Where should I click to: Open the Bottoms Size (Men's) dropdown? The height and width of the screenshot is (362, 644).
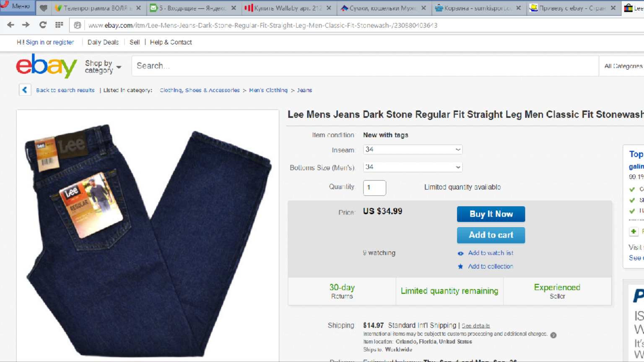coord(413,167)
